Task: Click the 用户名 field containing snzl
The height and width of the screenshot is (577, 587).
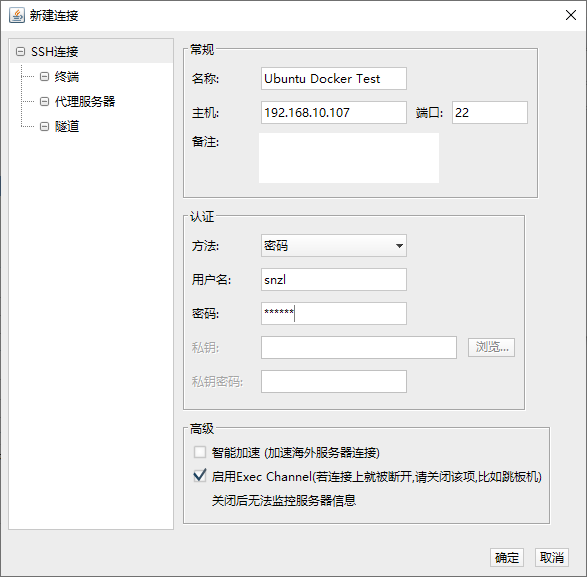Action: tap(334, 279)
